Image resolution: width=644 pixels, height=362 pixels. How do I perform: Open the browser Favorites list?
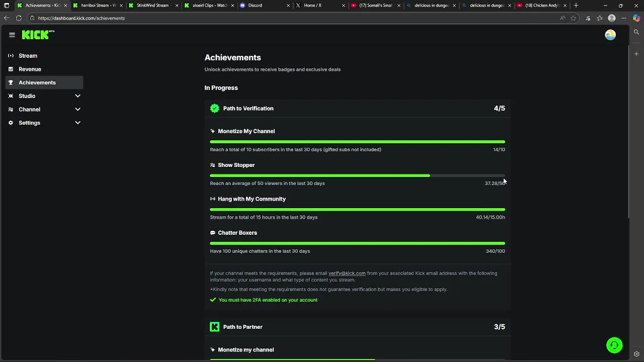(x=600, y=18)
